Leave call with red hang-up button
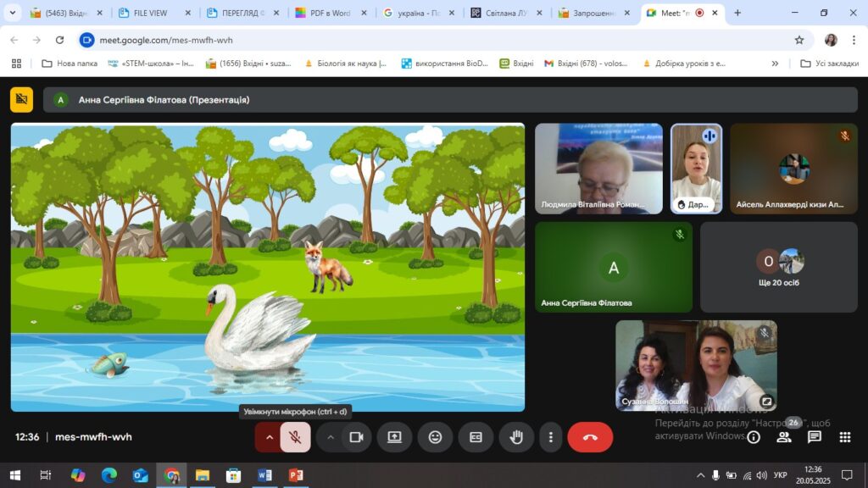 tap(590, 437)
